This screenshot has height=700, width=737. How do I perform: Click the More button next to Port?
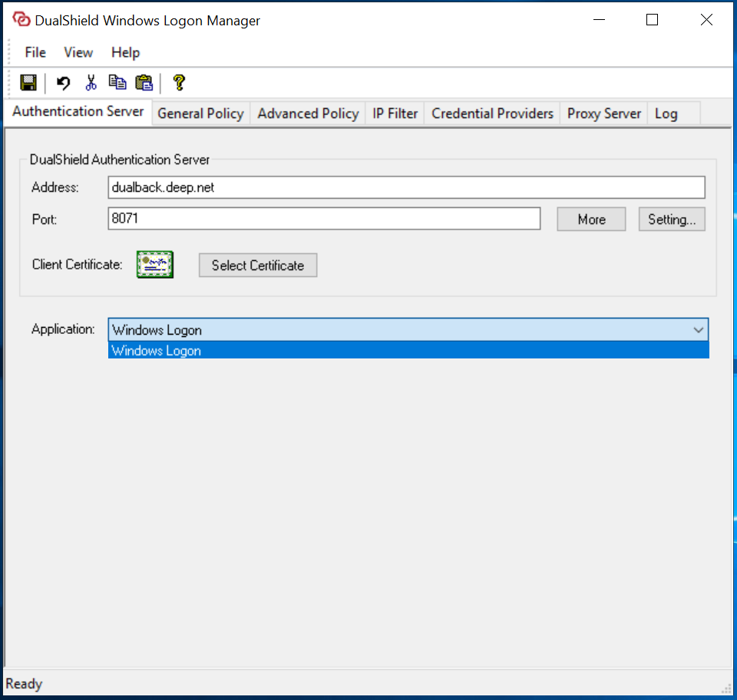(x=591, y=220)
